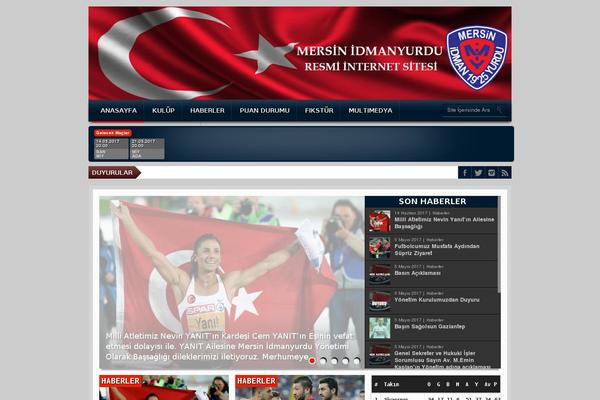Open the KULÜP menu

(163, 111)
